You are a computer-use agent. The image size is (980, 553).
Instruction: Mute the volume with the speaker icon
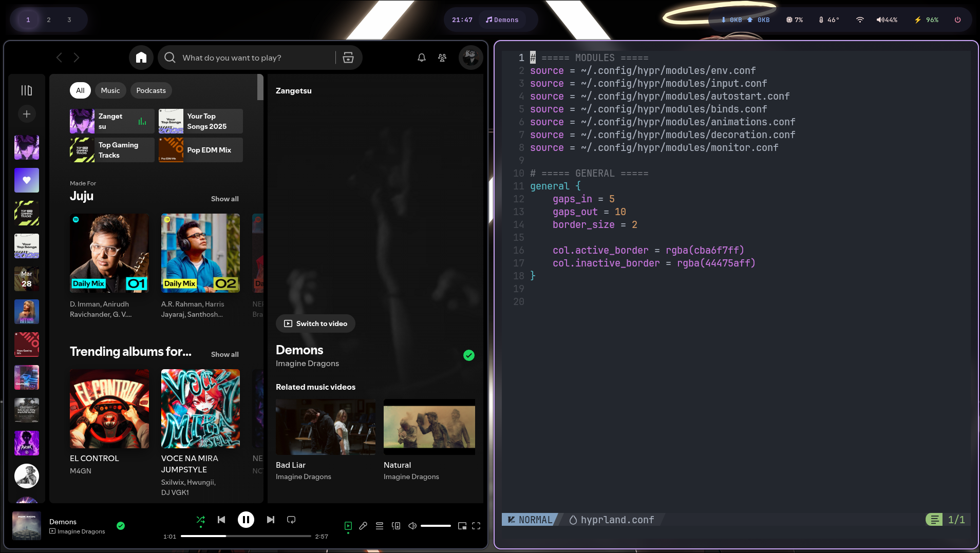(x=412, y=526)
